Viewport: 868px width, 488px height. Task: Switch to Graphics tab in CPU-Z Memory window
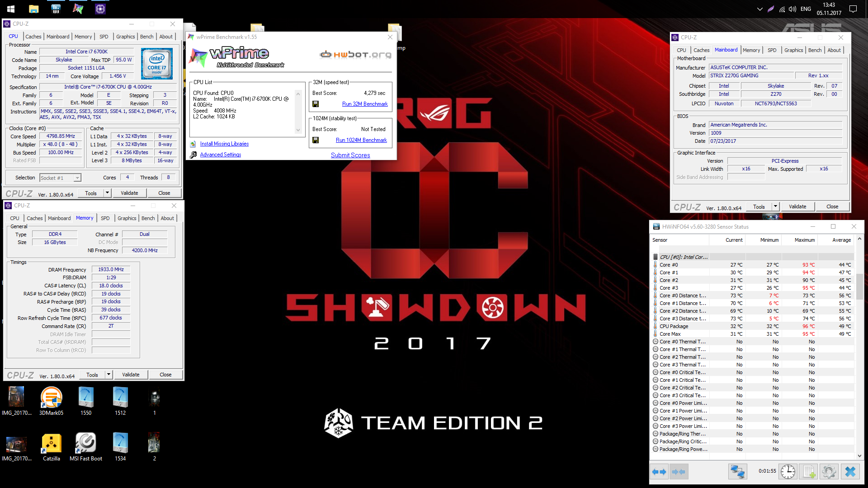click(127, 218)
